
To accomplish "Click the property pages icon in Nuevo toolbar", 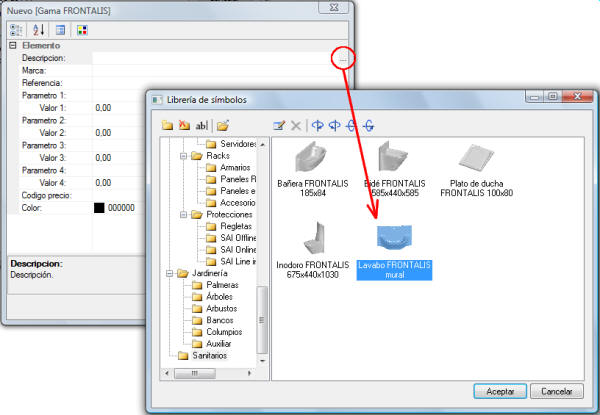I will (60, 30).
